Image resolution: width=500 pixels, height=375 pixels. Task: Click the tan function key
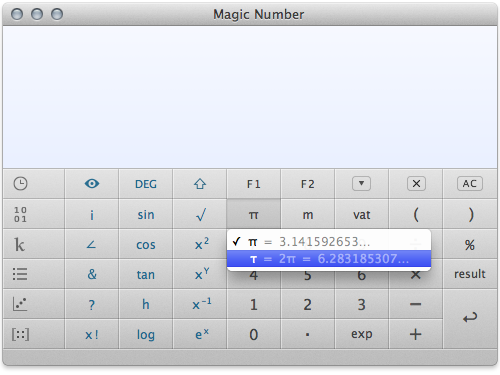click(146, 274)
